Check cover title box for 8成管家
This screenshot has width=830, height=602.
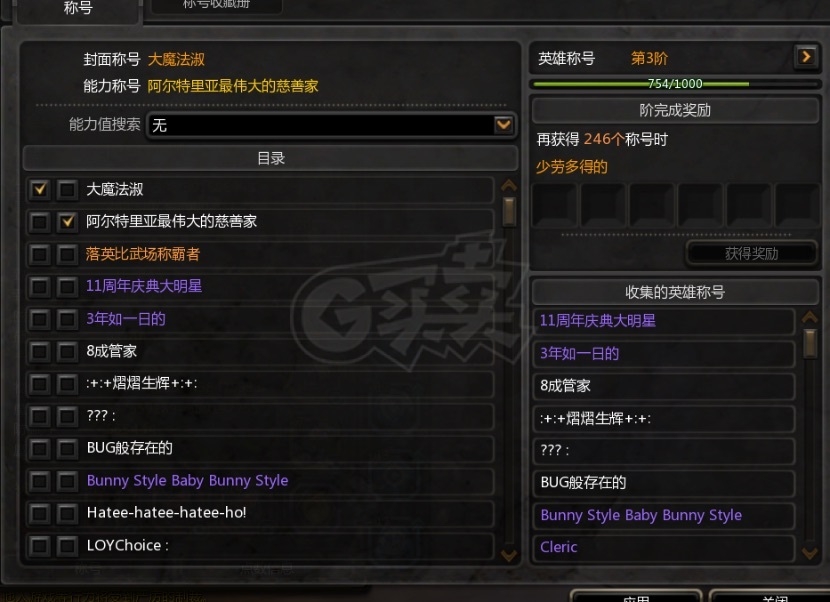[x=40, y=351]
